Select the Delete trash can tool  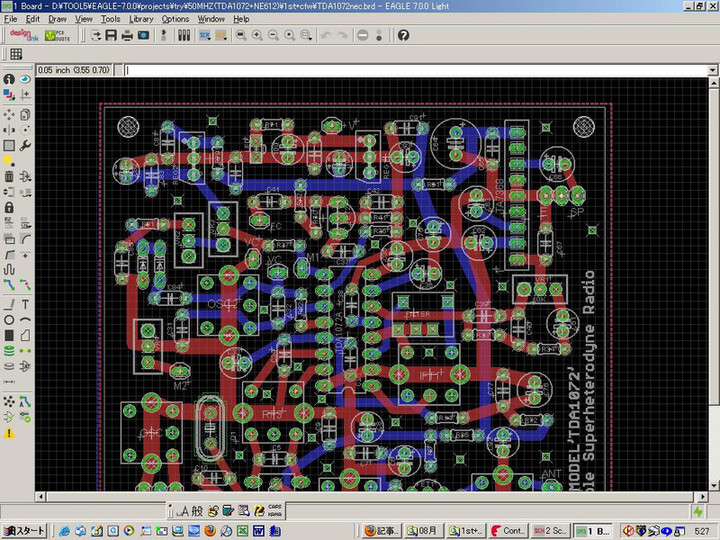(x=9, y=175)
